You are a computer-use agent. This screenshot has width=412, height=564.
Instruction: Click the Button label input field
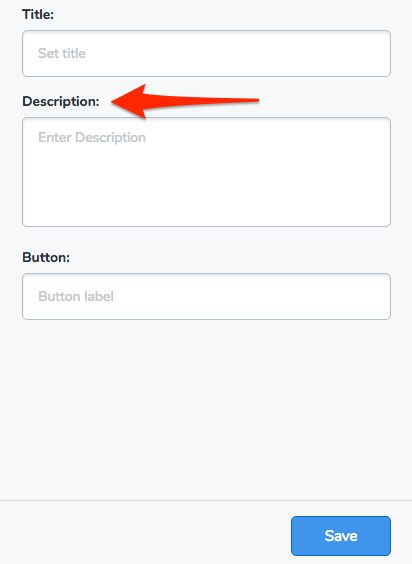(206, 296)
